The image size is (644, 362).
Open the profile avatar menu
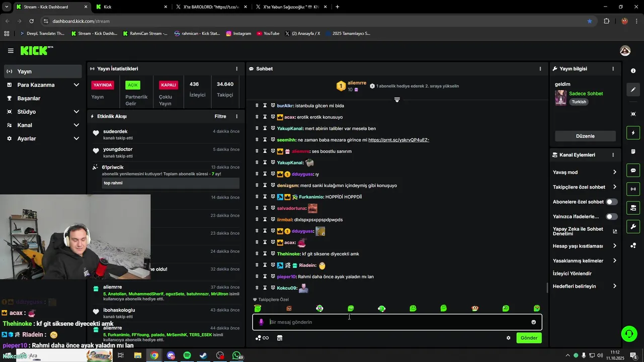point(625,51)
